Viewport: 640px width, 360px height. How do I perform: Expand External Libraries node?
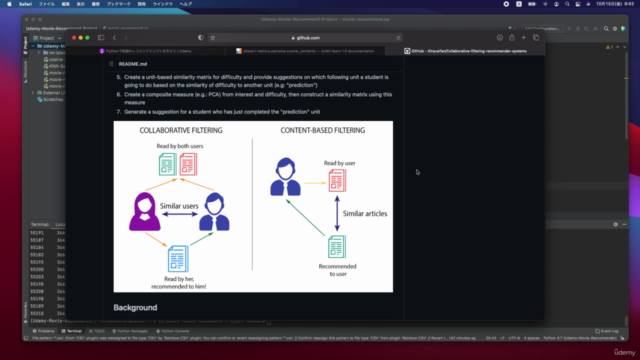click(33, 93)
